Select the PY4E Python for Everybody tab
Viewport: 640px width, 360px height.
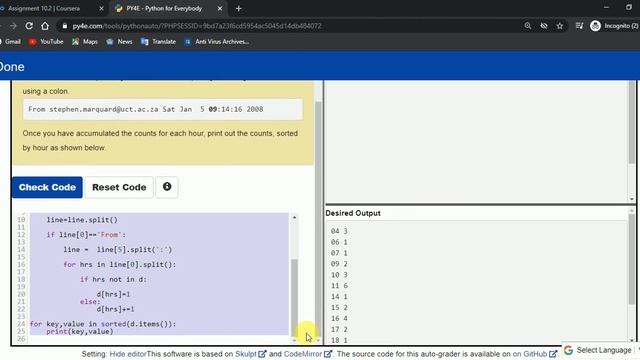(x=165, y=9)
